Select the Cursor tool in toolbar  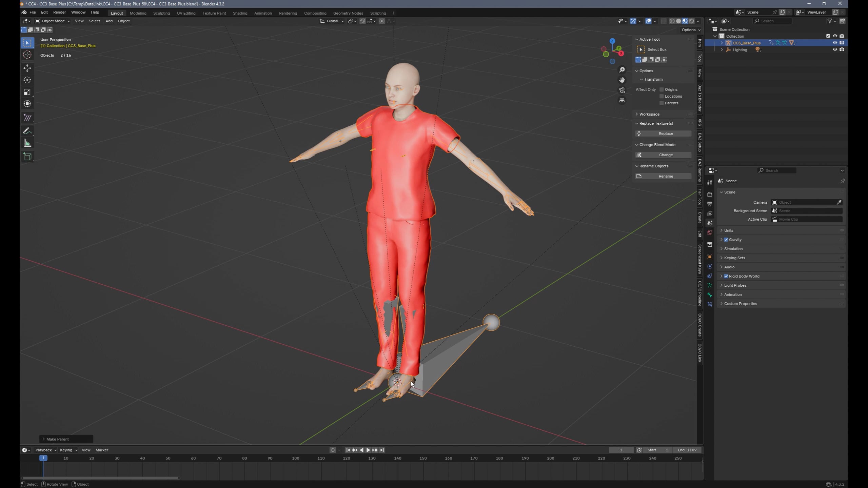27,55
